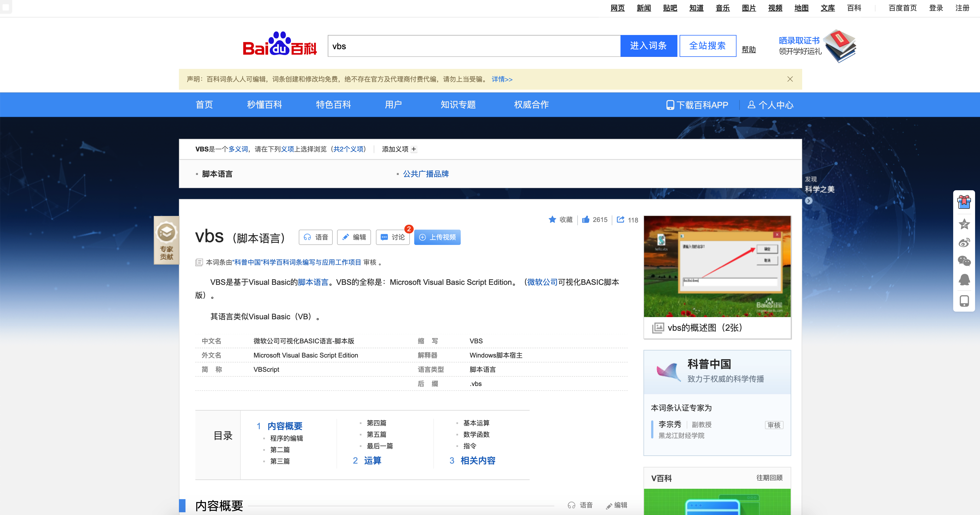Open the 微软公司 link in summary
This screenshot has height=515, width=980.
click(542, 282)
